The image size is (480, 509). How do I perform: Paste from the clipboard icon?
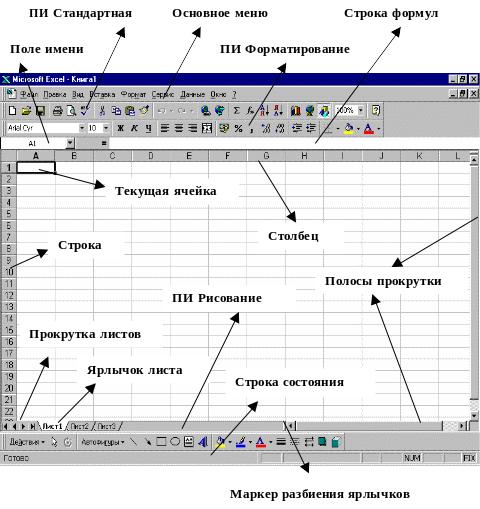click(x=130, y=111)
